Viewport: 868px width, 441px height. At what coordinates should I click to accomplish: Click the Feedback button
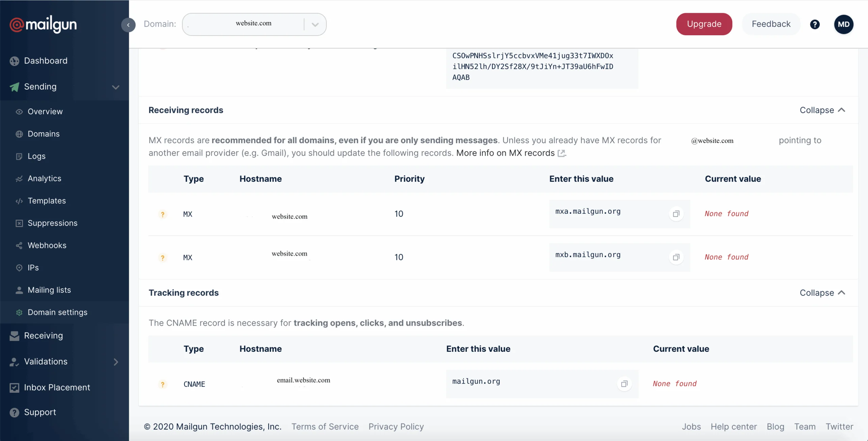coord(771,24)
